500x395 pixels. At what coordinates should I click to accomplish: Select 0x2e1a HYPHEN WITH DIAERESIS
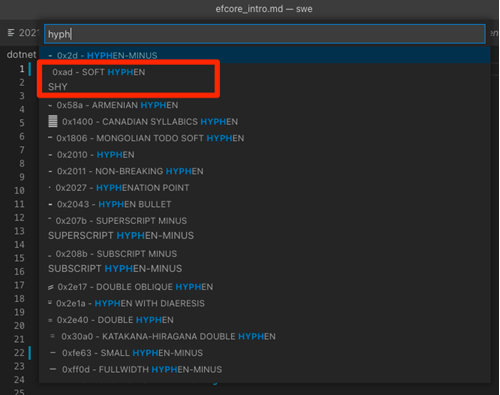pos(265,303)
